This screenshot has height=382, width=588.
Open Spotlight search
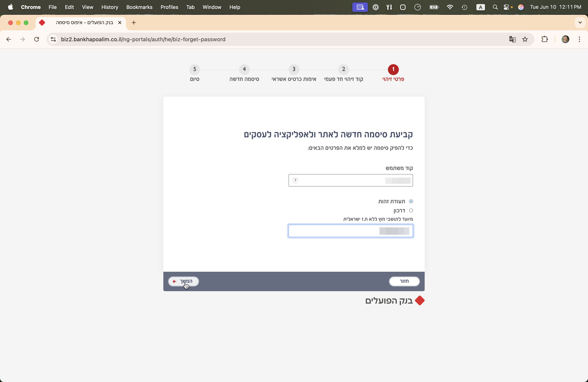point(495,7)
